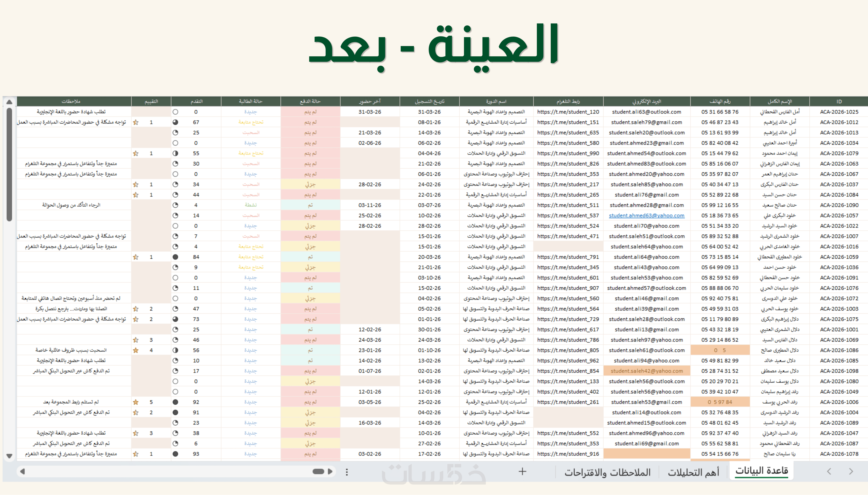
Task: Open the three-dot sheet options menu
Action: click(x=347, y=472)
